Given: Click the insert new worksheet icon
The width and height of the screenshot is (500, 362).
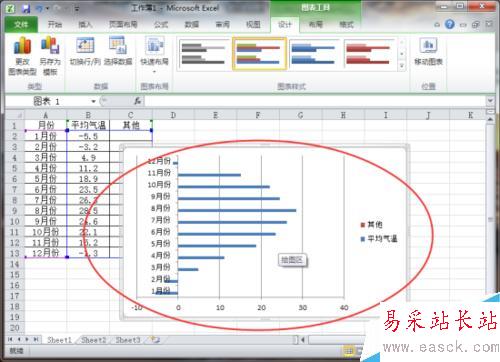Looking at the screenshot, I should [155, 340].
